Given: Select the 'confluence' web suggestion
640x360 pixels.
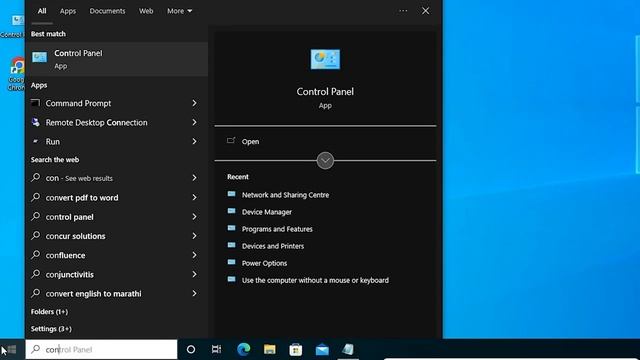Looking at the screenshot, I should coord(65,256).
